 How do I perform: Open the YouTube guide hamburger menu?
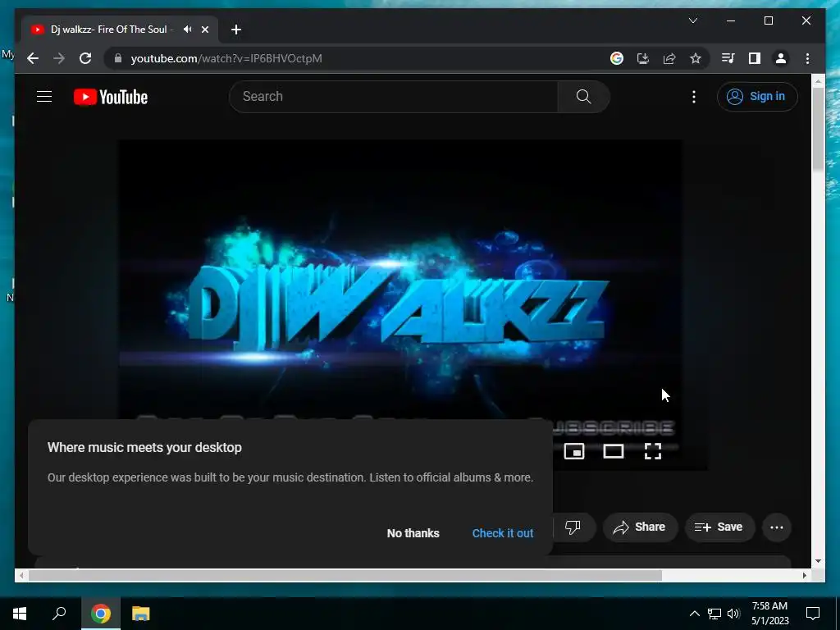point(44,97)
